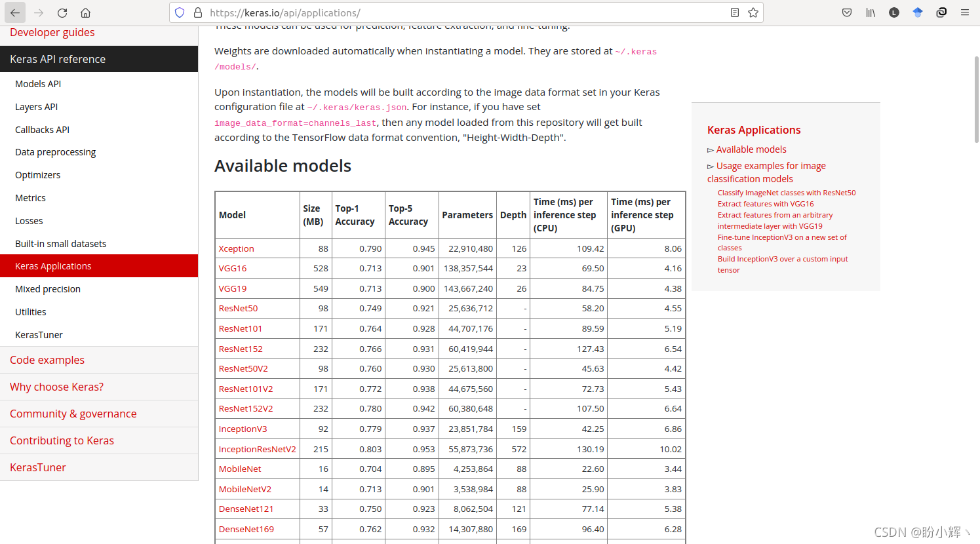980x544 pixels.
Task: Click the Keras Applications heading in right panel
Action: point(754,130)
